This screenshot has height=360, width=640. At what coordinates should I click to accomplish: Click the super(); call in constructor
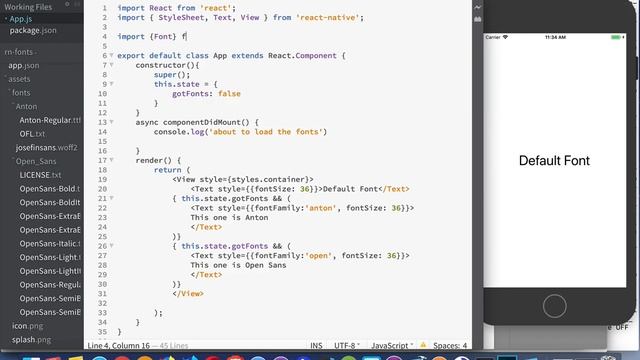(172, 74)
